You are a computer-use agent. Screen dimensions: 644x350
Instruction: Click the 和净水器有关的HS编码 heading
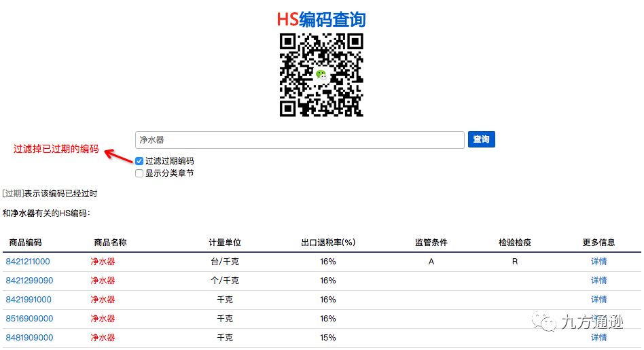46,213
